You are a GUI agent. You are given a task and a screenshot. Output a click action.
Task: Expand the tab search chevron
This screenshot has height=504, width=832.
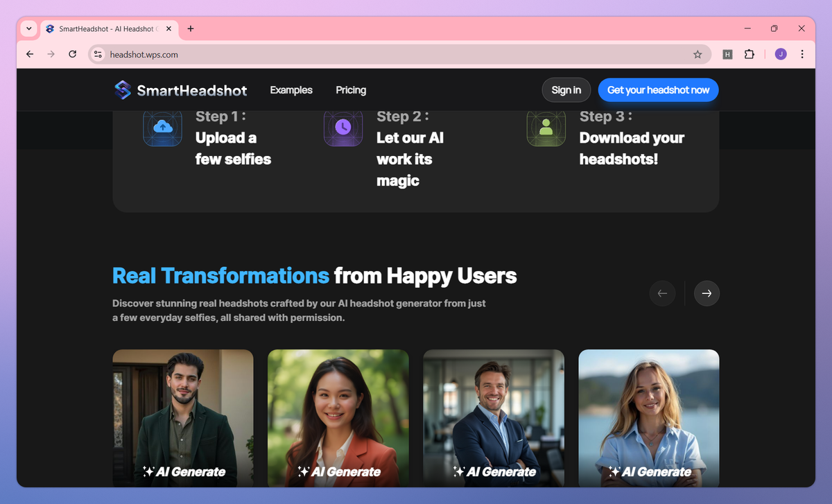click(x=28, y=28)
